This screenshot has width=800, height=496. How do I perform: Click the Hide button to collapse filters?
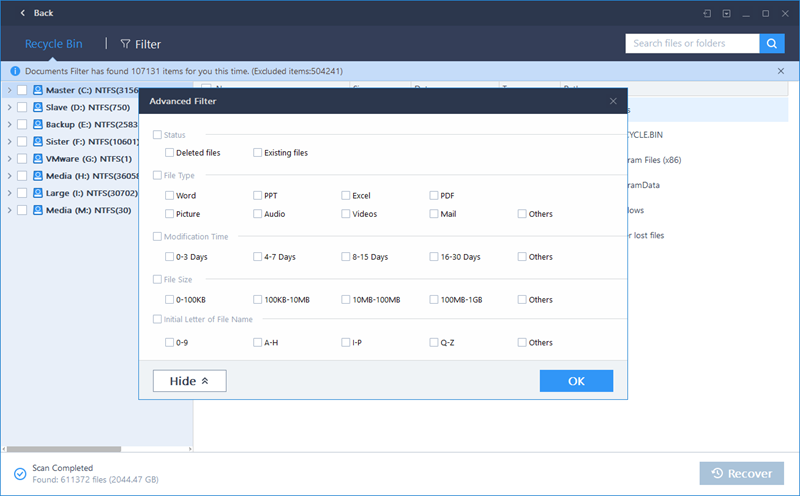point(189,381)
